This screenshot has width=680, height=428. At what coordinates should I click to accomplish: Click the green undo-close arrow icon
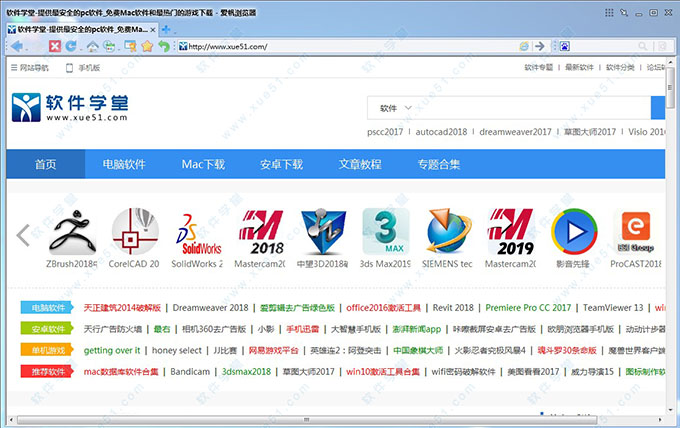(x=164, y=46)
